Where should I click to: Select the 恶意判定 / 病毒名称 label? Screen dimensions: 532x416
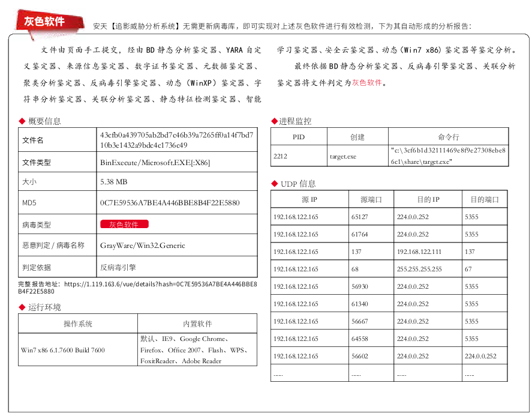53,245
